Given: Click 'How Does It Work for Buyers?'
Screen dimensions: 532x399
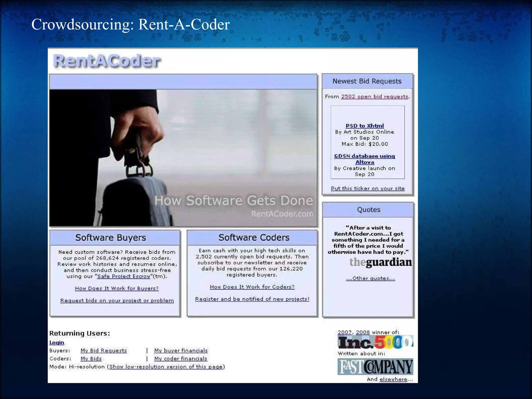Looking at the screenshot, I should point(117,288).
